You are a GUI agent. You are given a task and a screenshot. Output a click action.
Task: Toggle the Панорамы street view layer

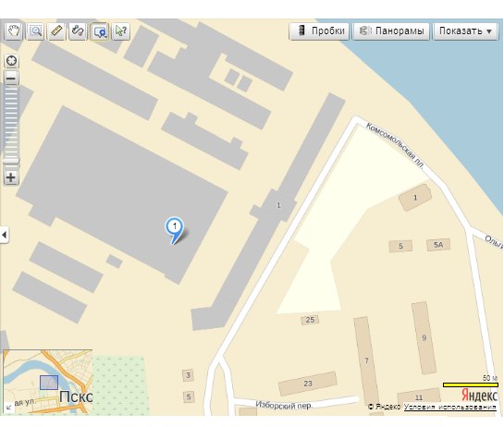[x=391, y=31]
